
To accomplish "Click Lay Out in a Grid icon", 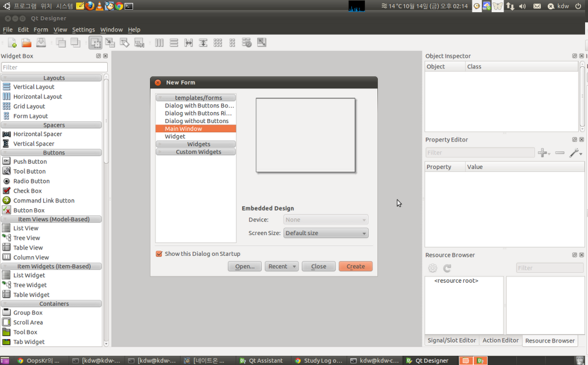I will pyautogui.click(x=218, y=43).
